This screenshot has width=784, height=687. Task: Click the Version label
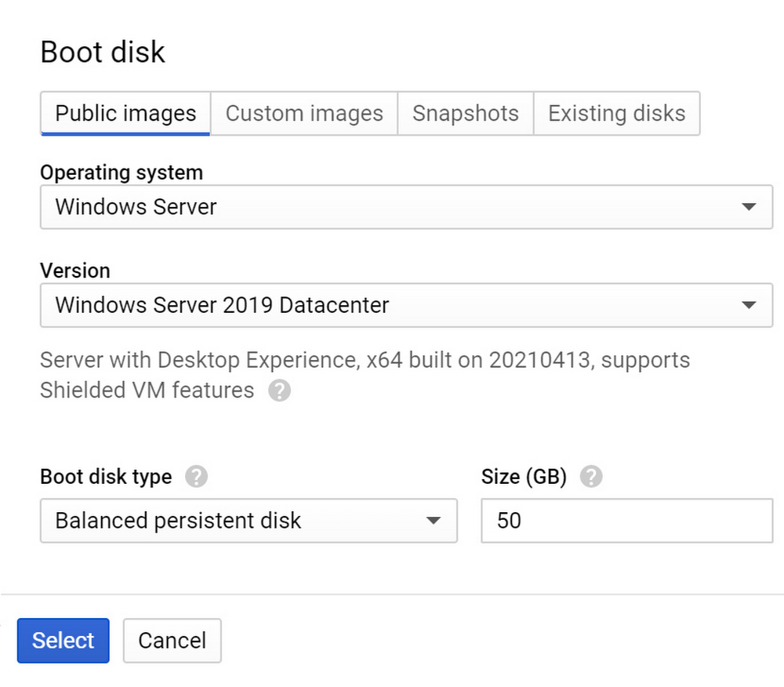point(75,271)
